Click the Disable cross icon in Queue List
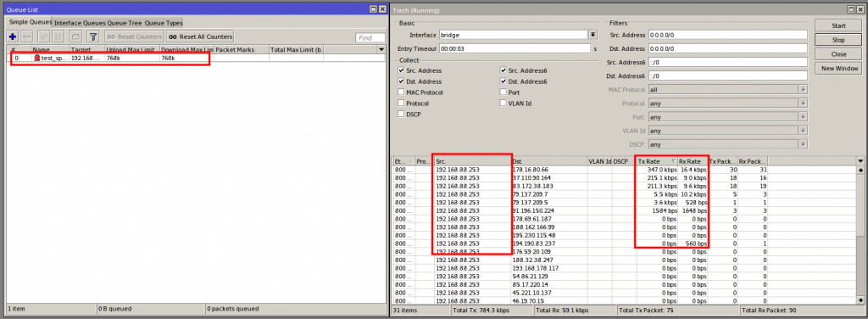This screenshot has height=319, width=868. 58,36
